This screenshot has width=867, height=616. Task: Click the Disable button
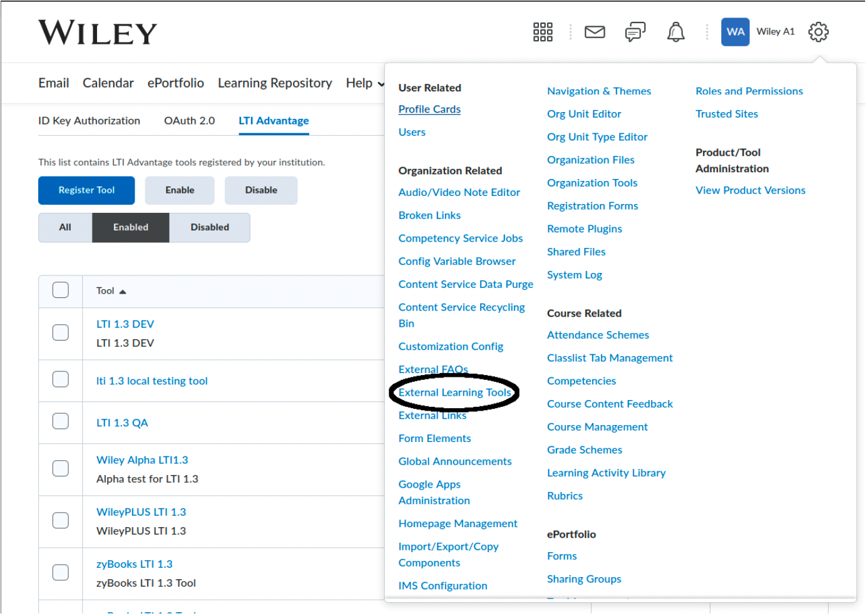(x=261, y=190)
